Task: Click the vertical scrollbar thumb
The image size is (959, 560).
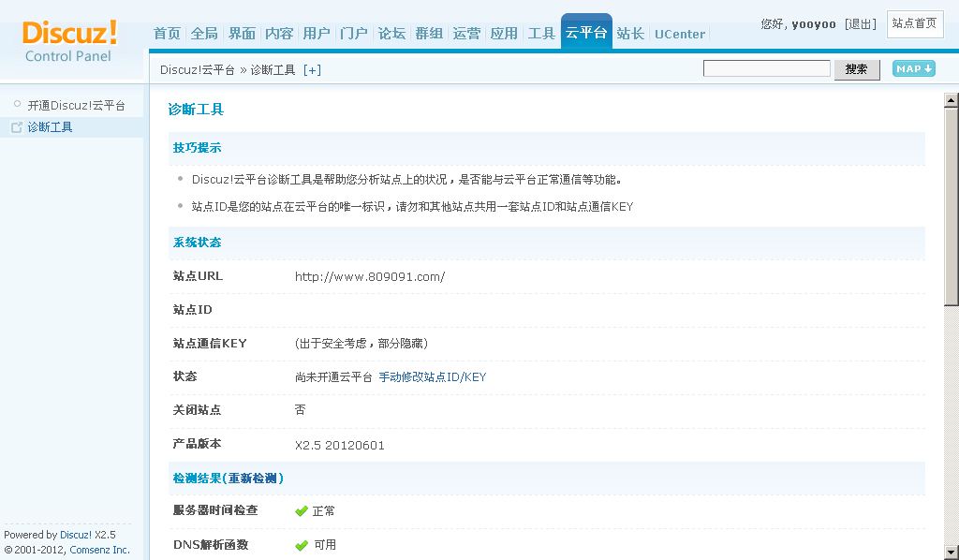Action: click(952, 207)
